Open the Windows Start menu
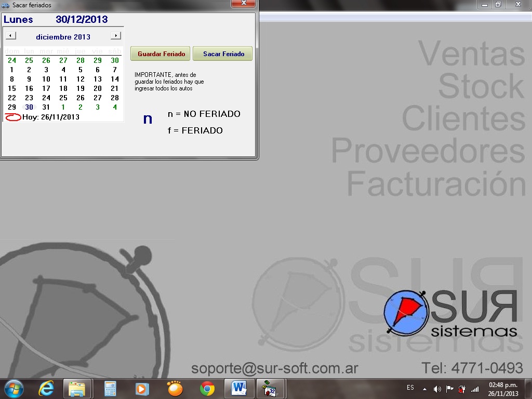 [x=14, y=389]
